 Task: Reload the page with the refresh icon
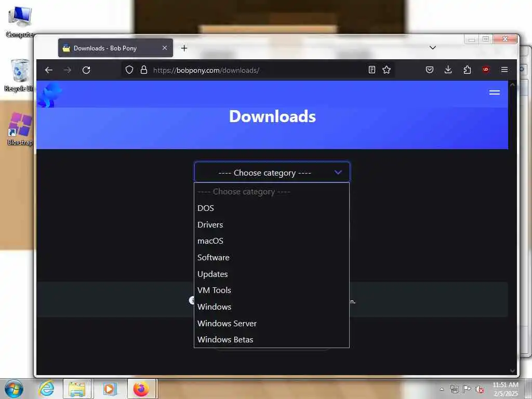point(86,70)
